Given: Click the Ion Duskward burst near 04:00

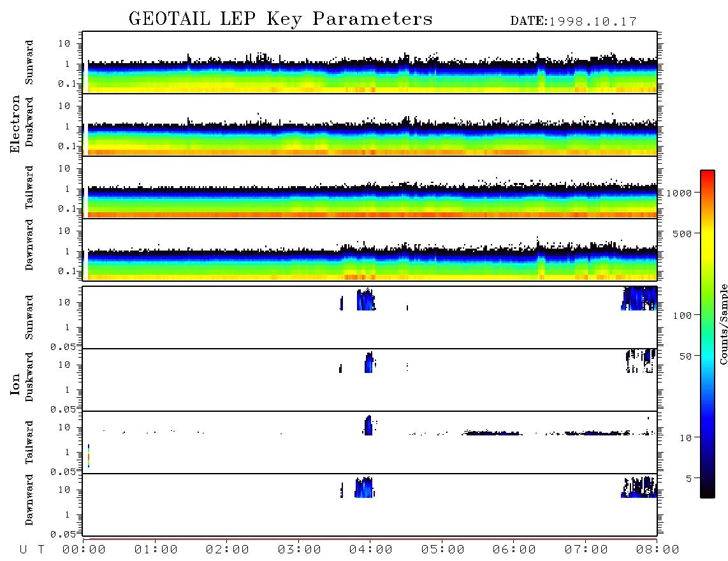Looking at the screenshot, I should 369,362.
